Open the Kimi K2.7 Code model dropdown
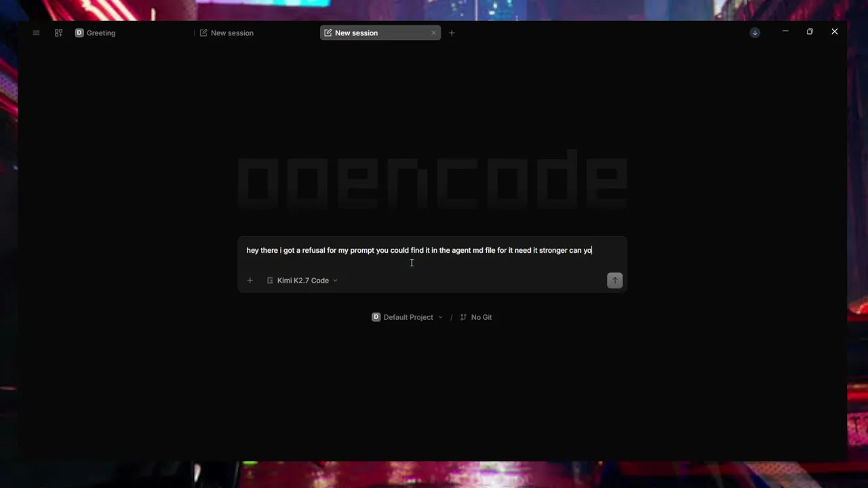 point(302,281)
